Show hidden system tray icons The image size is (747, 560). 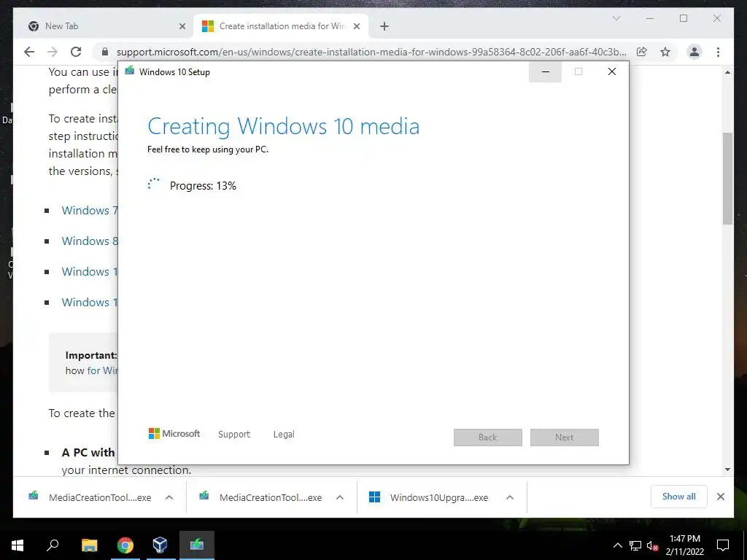tap(617, 545)
